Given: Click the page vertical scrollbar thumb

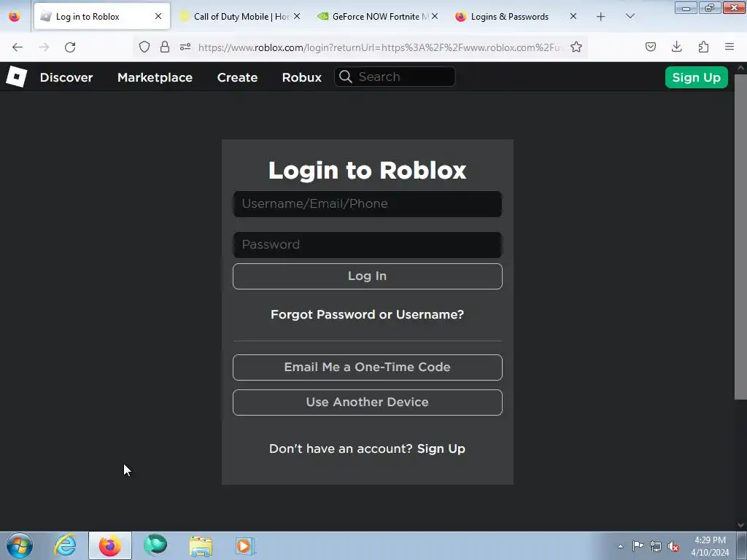Looking at the screenshot, I should click(x=740, y=237).
